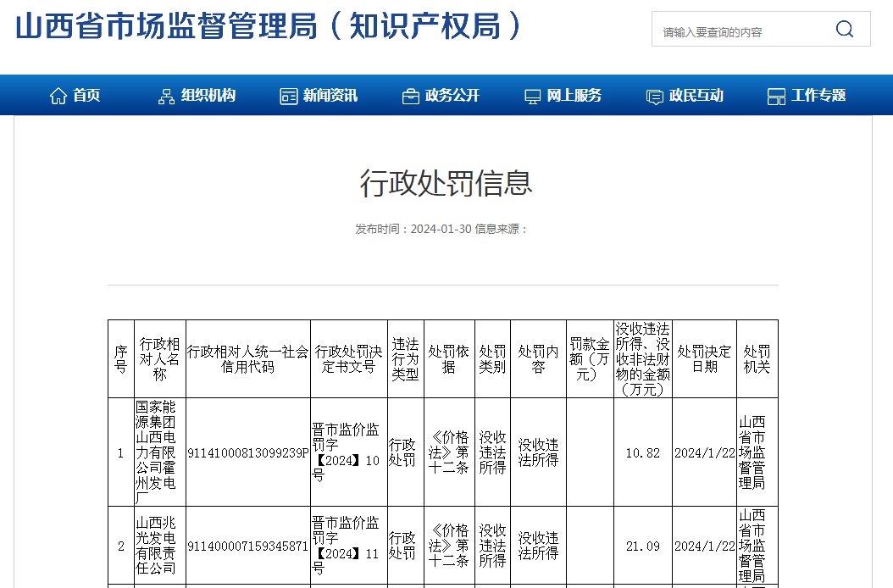Click the amount cell 21.09
The width and height of the screenshot is (893, 588).
click(x=643, y=546)
